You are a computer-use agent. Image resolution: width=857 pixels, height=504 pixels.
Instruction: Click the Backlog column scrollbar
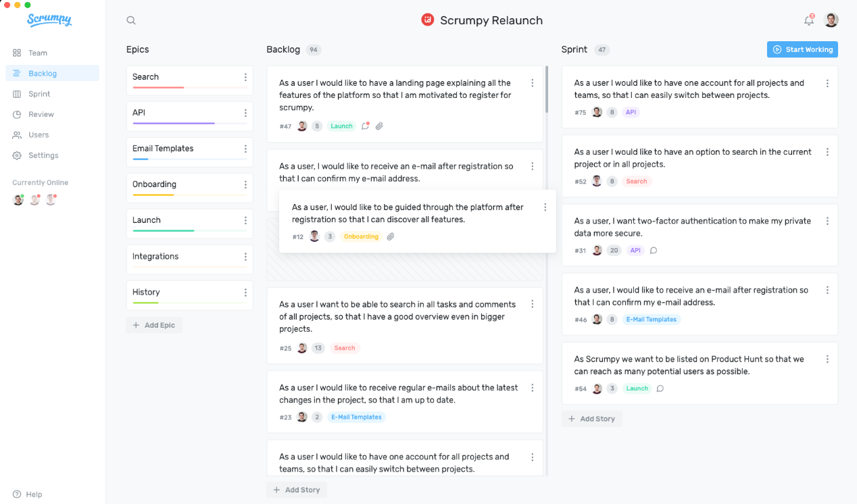pyautogui.click(x=546, y=89)
